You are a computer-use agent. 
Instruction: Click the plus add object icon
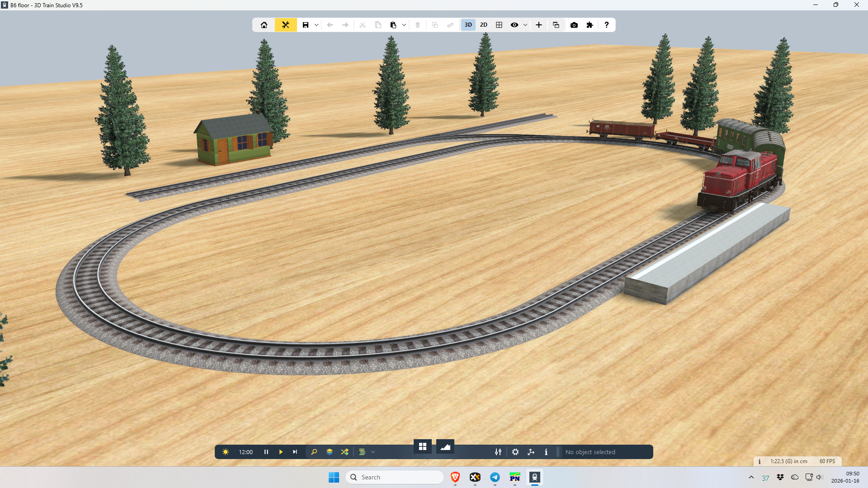coord(539,25)
